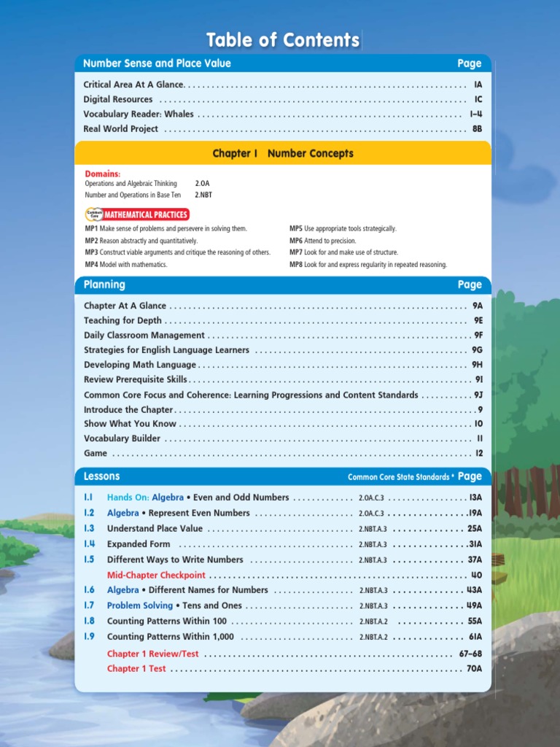
Task: Open lesson 1.4 Expanded Form
Action: pos(283,544)
